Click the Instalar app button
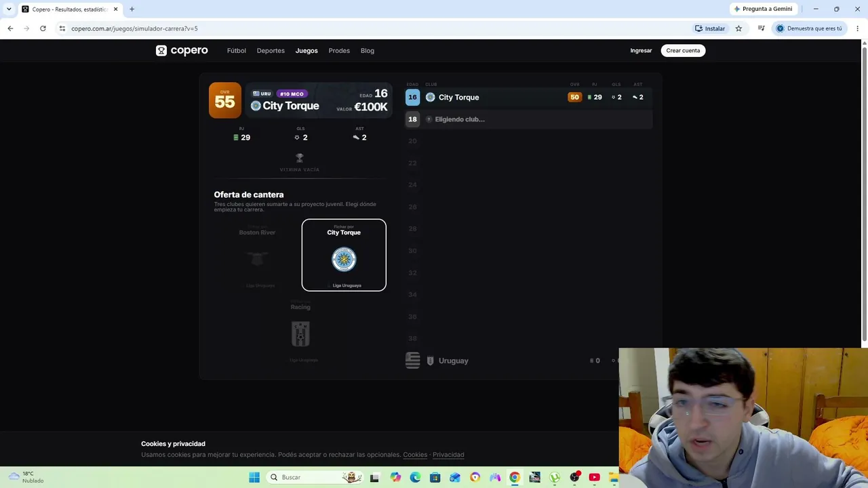868x488 pixels. [710, 28]
